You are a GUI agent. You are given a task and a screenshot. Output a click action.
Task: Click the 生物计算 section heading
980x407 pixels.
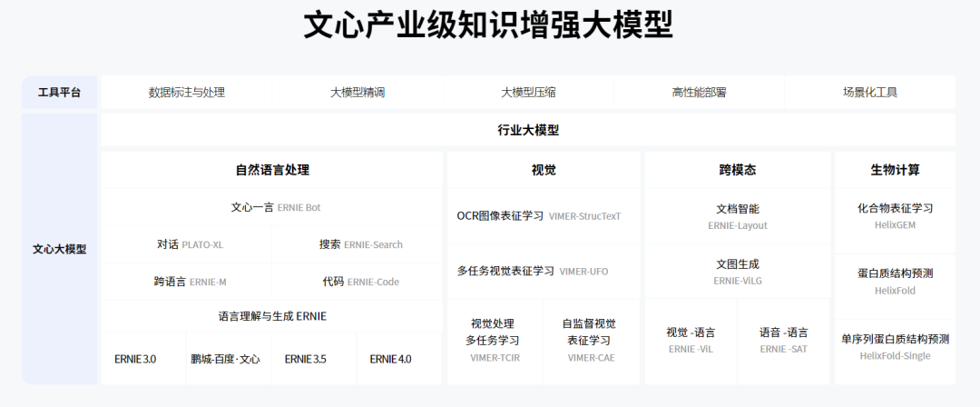coord(895,170)
